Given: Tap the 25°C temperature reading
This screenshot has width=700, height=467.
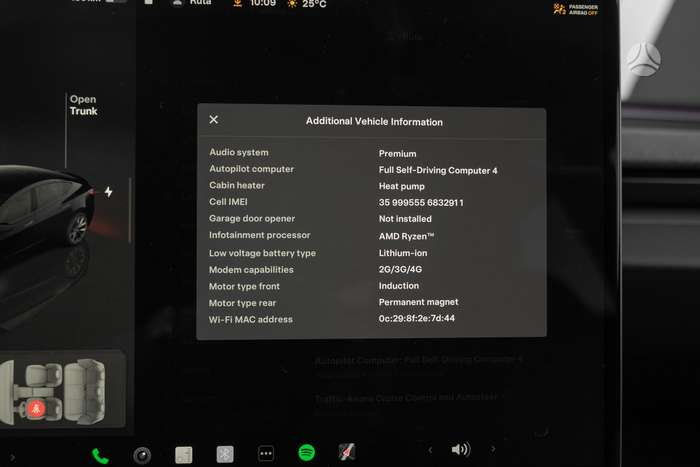Looking at the screenshot, I should 314,4.
